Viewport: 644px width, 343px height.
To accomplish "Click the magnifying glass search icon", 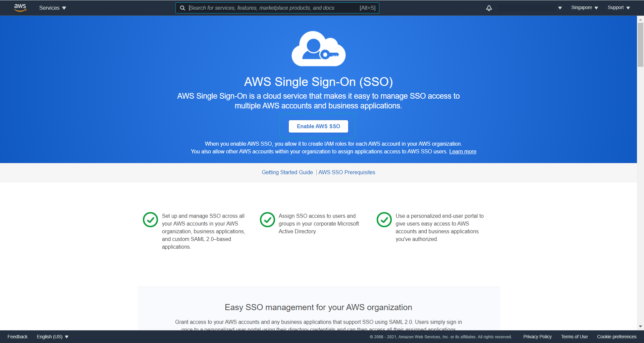I will pyautogui.click(x=183, y=8).
